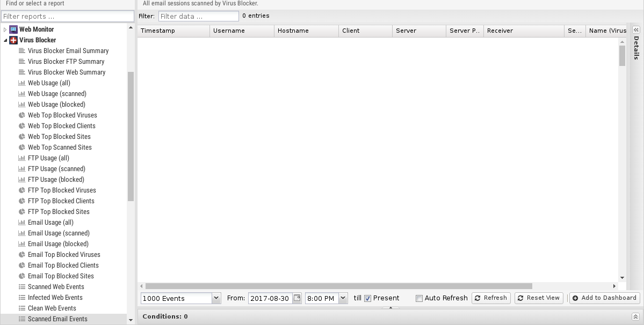644x325 pixels.
Task: Click the pie icon for Web Top Blocked Viruses
Action: pyautogui.click(x=22, y=115)
